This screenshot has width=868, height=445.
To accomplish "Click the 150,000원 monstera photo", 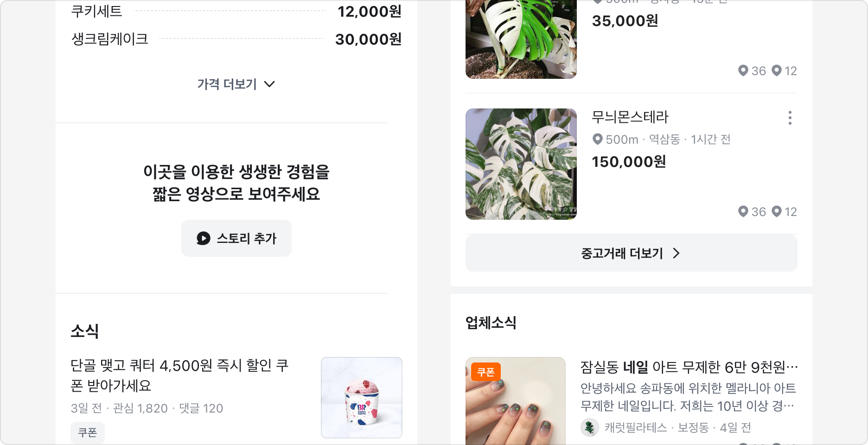I will click(x=521, y=165).
